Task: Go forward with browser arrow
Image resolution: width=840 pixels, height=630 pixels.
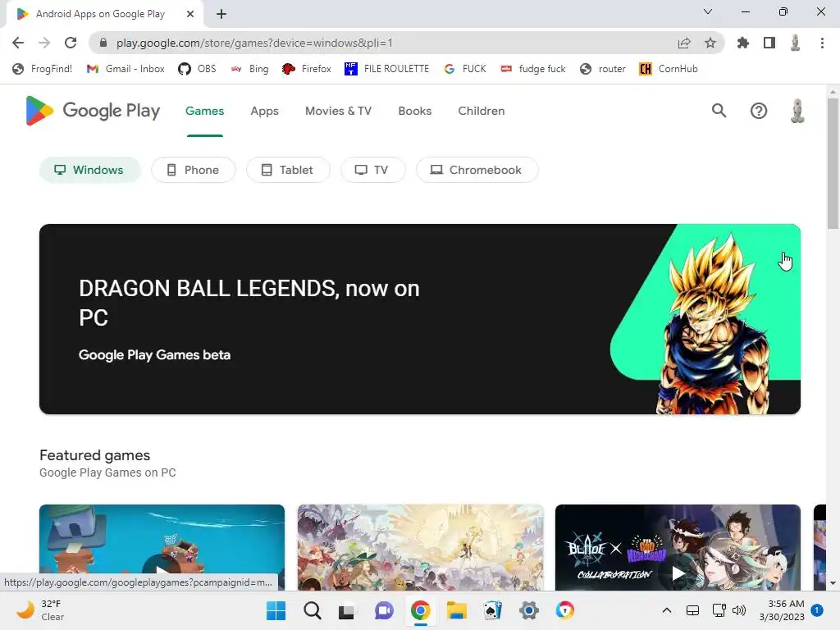Action: click(x=44, y=43)
